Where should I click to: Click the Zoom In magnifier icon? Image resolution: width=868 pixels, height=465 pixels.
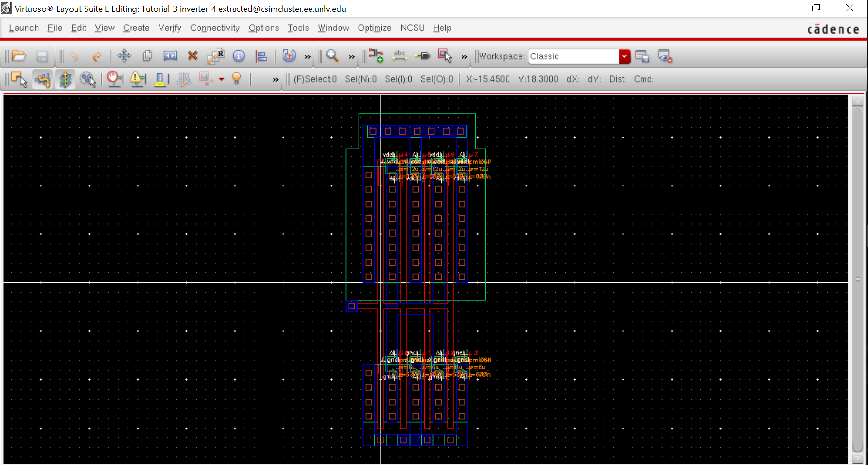(332, 56)
